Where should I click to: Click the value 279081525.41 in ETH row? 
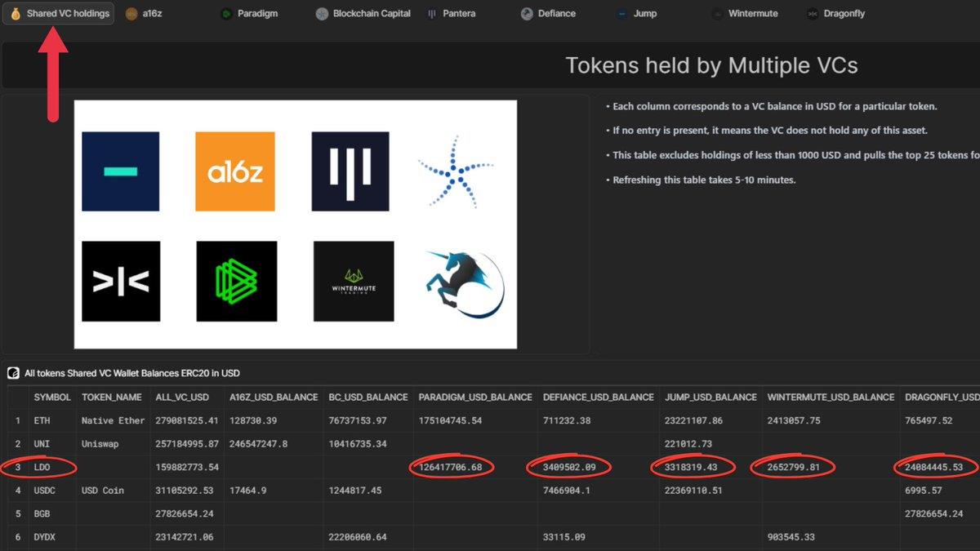[x=187, y=420]
